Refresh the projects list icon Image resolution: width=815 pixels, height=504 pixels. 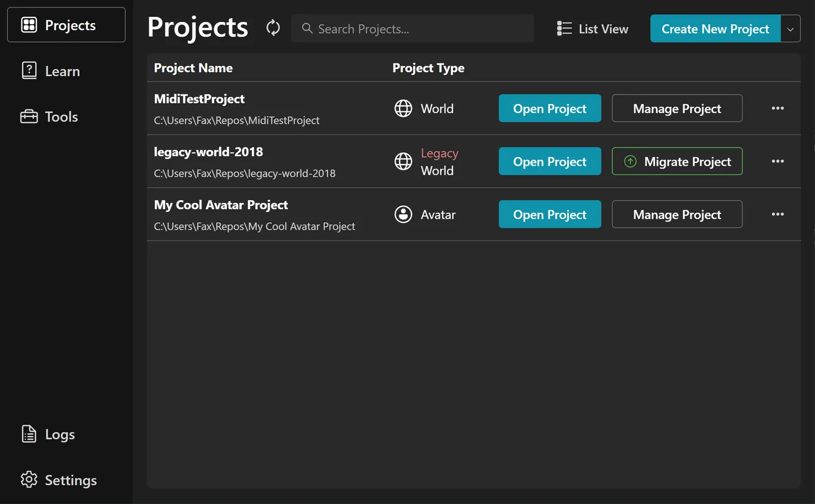coord(273,28)
